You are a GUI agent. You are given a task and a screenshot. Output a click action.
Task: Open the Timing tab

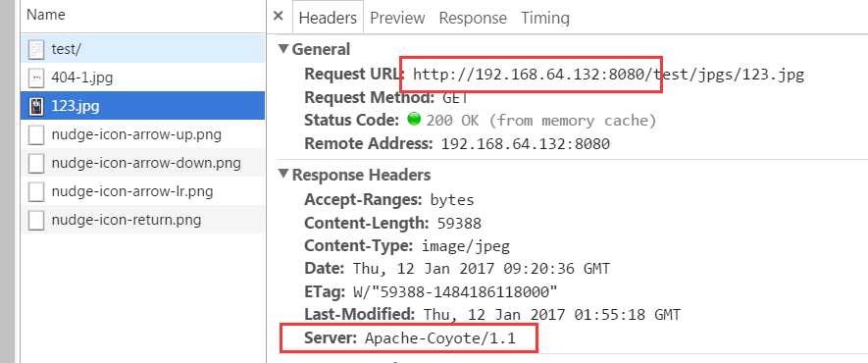click(x=545, y=18)
